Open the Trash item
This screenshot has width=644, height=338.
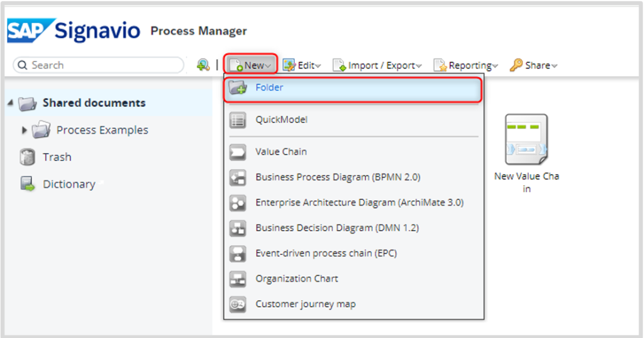[x=57, y=157]
